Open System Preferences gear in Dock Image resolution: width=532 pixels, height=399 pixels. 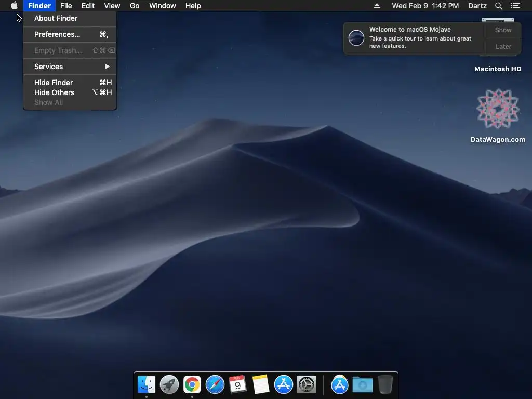coord(307,384)
